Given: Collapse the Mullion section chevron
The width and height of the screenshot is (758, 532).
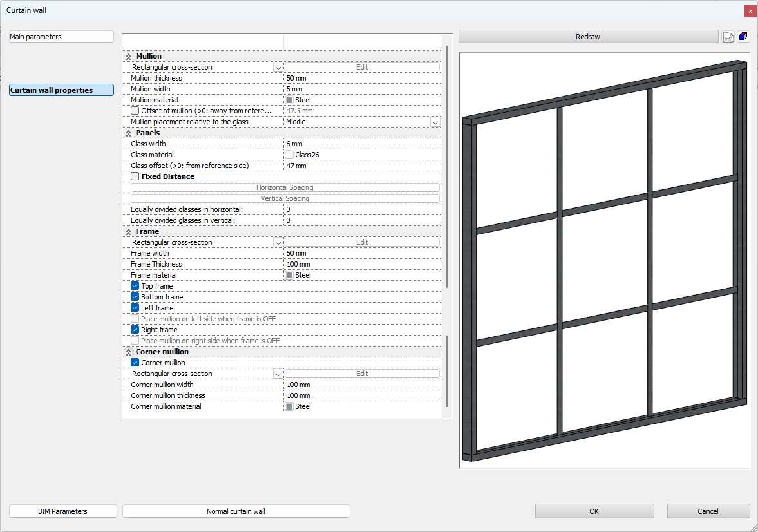Looking at the screenshot, I should point(129,57).
